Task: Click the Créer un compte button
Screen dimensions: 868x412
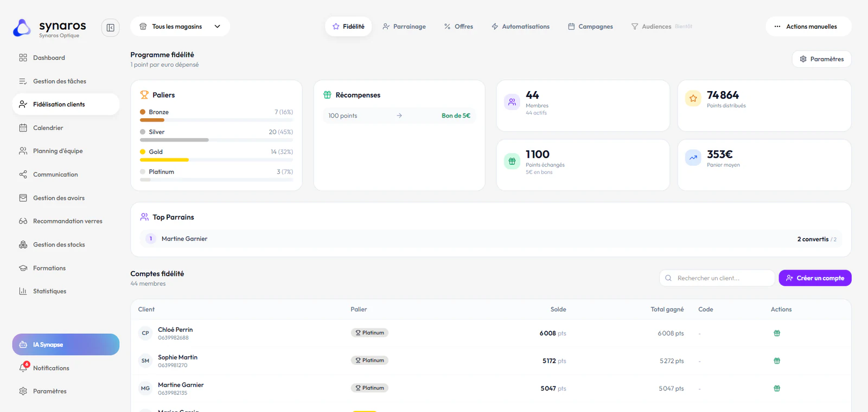Action: pos(815,278)
